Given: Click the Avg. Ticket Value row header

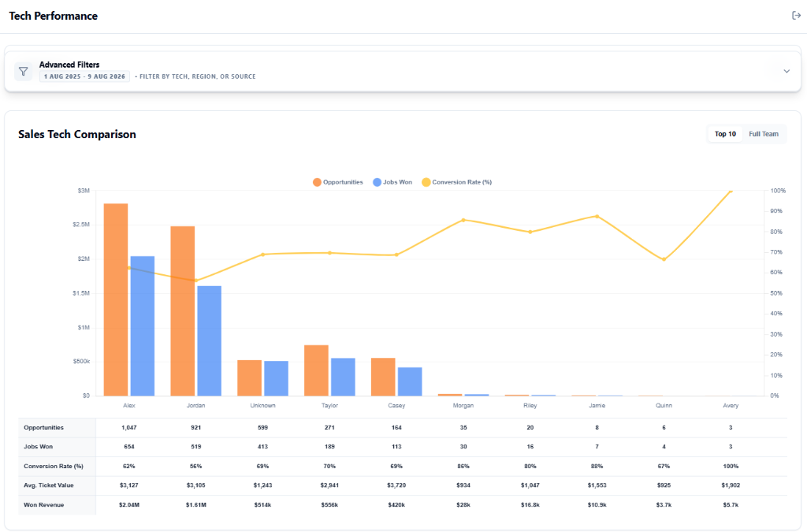Looking at the screenshot, I should point(57,485).
